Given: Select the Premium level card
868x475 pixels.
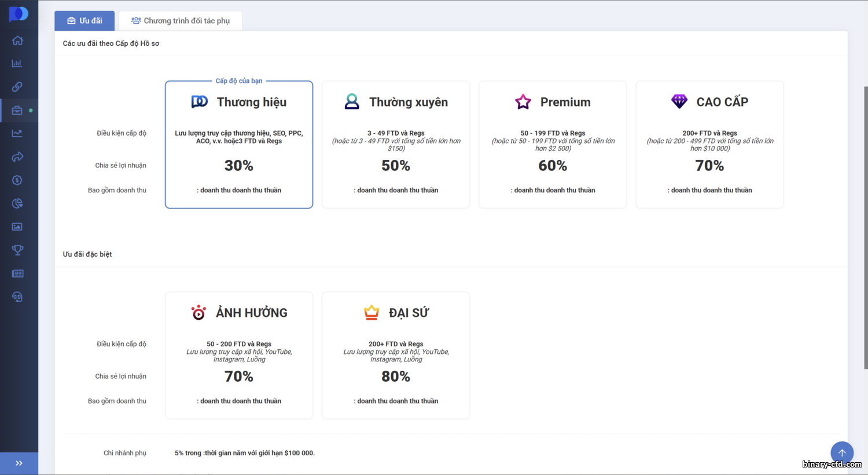Looking at the screenshot, I should coord(553,144).
